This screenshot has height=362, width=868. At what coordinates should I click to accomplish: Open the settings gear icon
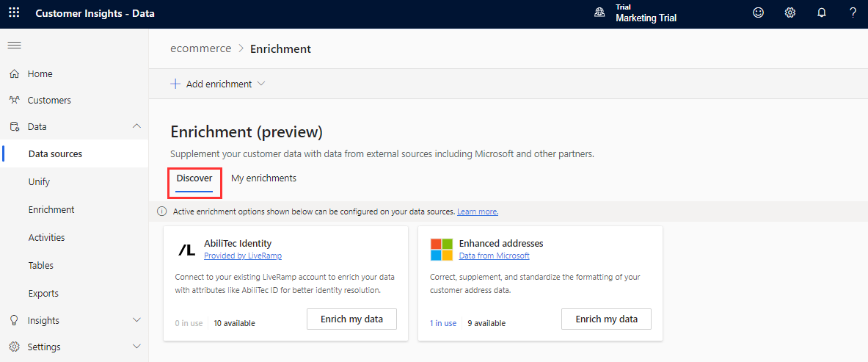pos(790,13)
